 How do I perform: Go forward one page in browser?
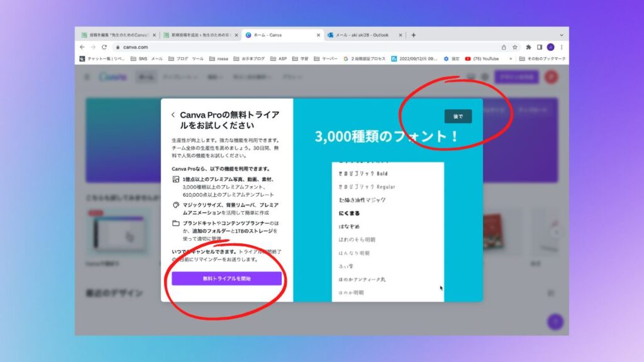[93, 47]
